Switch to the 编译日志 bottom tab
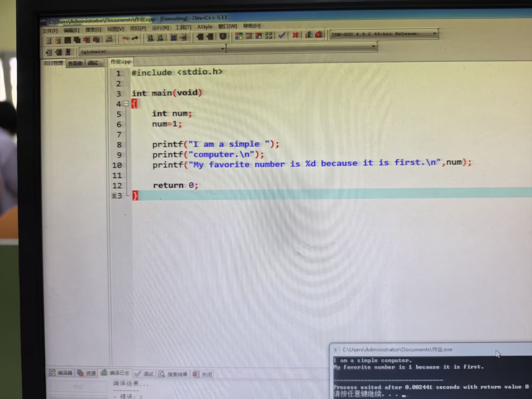Image resolution: width=532 pixels, height=399 pixels. coord(115,373)
